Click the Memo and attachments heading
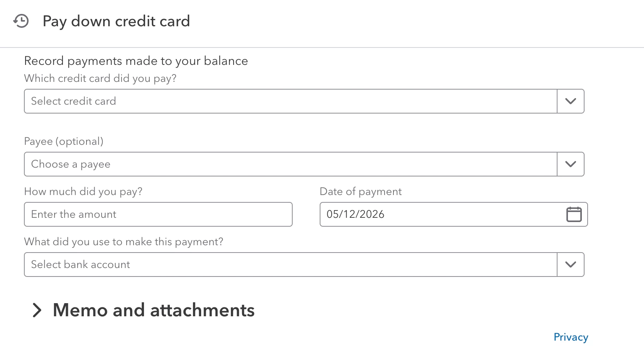 click(154, 310)
